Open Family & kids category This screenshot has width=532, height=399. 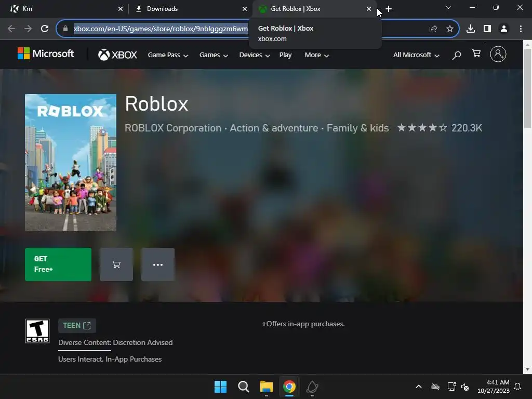[x=357, y=128]
